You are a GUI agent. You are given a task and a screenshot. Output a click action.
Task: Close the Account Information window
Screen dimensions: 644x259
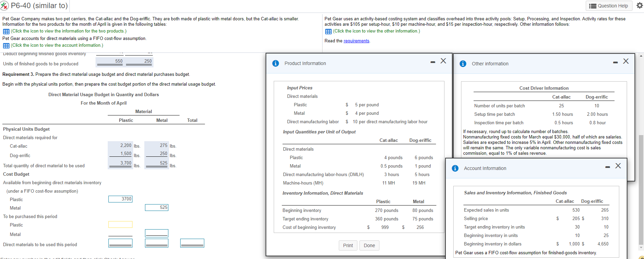tap(618, 166)
